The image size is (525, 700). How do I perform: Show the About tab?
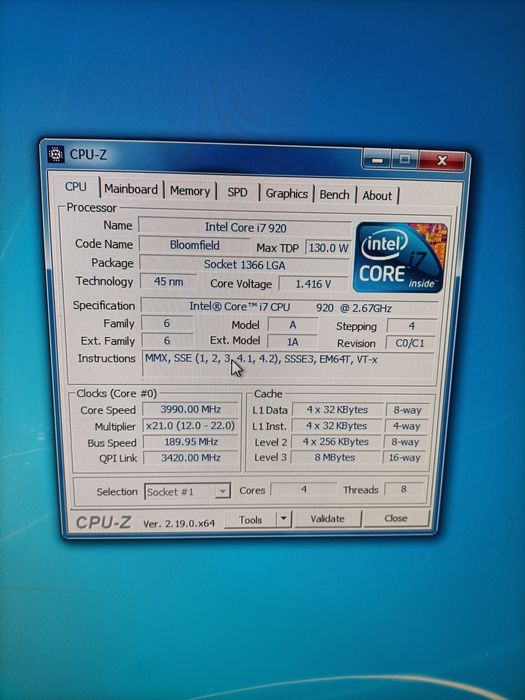(377, 196)
